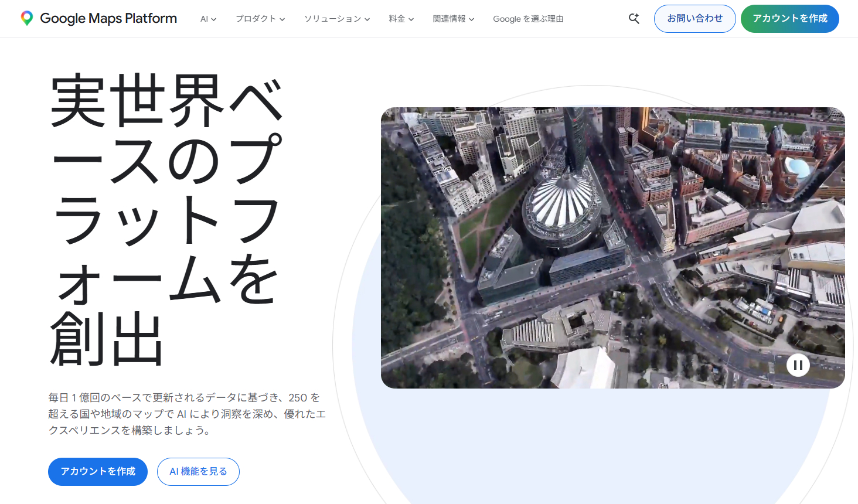Expand the ソリューション dropdown menu

coord(332,19)
